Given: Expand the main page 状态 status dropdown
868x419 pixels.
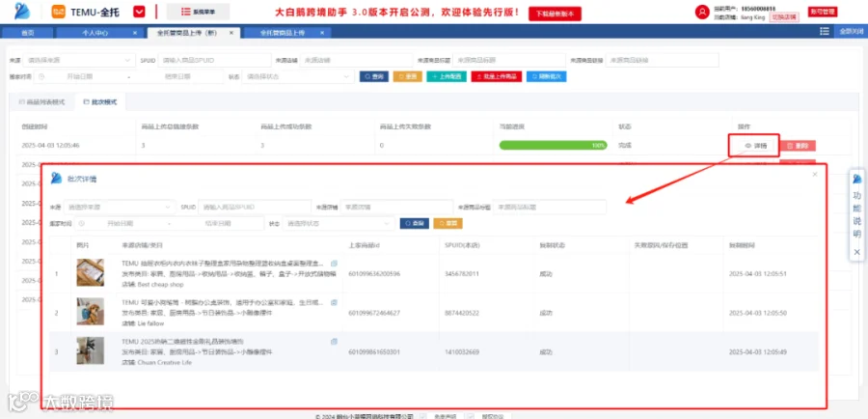Looking at the screenshot, I should (x=298, y=77).
